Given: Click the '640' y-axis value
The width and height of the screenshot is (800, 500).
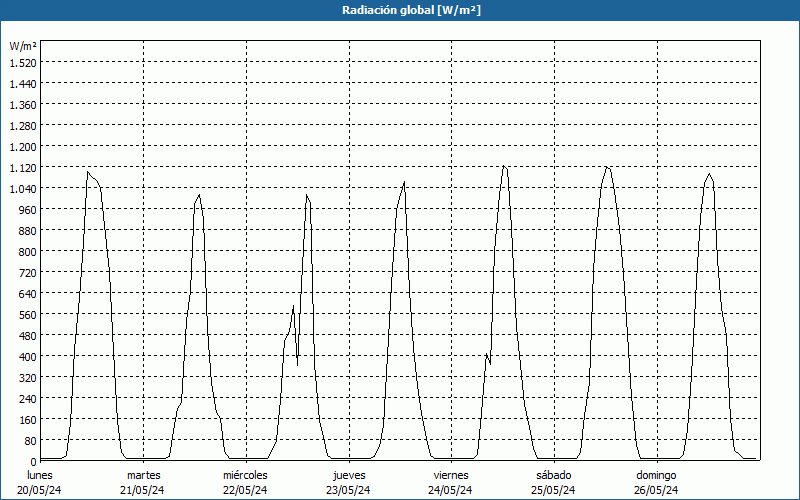Looking at the screenshot, I should 29,294.
